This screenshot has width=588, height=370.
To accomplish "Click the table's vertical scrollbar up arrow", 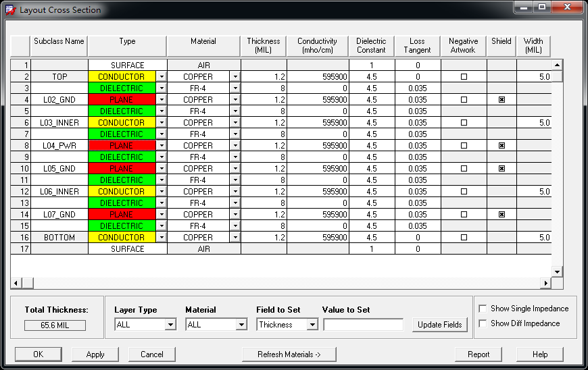I will [558, 65].
